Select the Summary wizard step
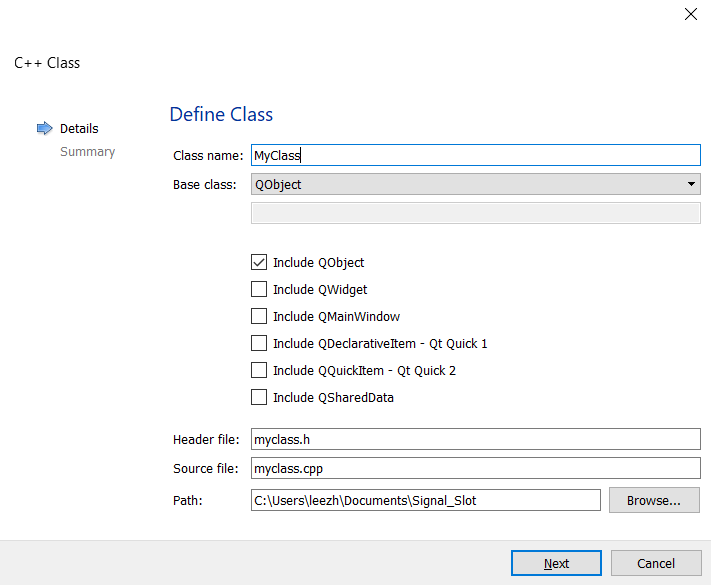711x585 pixels. [x=87, y=152]
